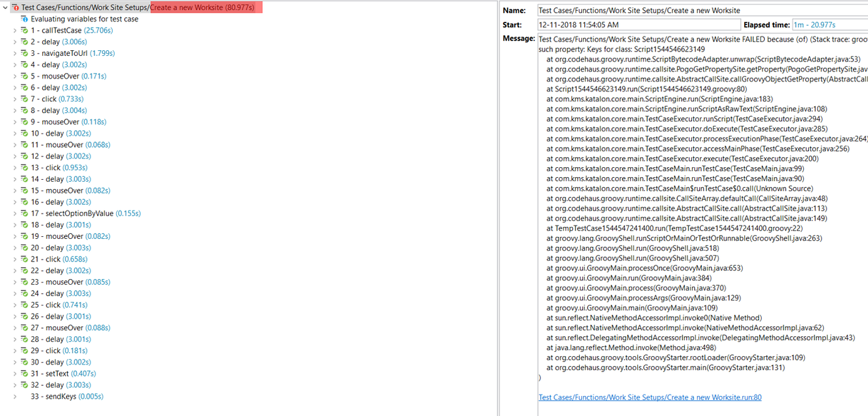The image size is (868, 416).
Task: Open the "Create a new Worksite.run:80" link
Action: coord(649,397)
